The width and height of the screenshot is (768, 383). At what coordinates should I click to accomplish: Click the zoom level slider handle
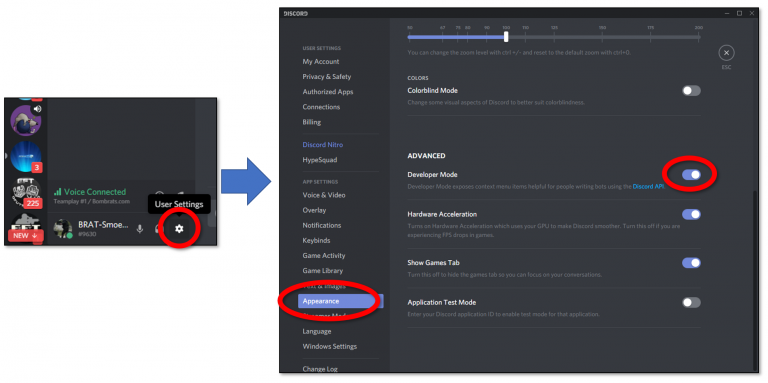point(506,37)
